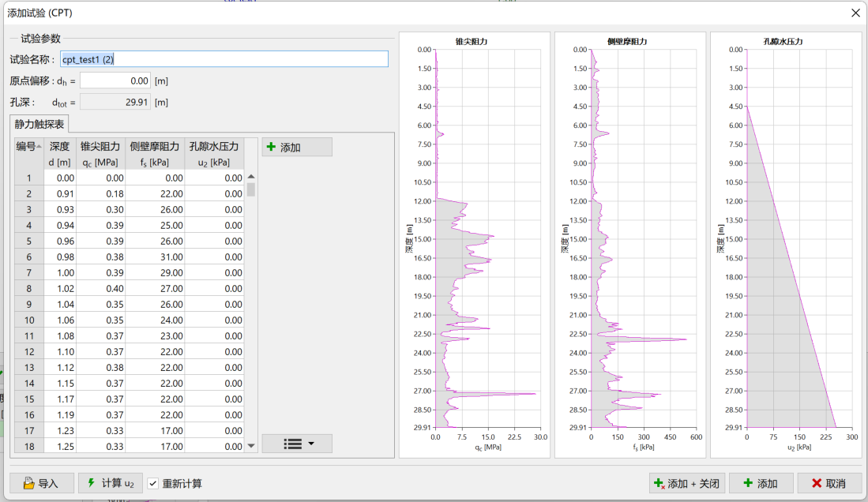Screen dimensions: 868x502
Task: Click 添加 + 关闭 button
Action: tap(686, 483)
